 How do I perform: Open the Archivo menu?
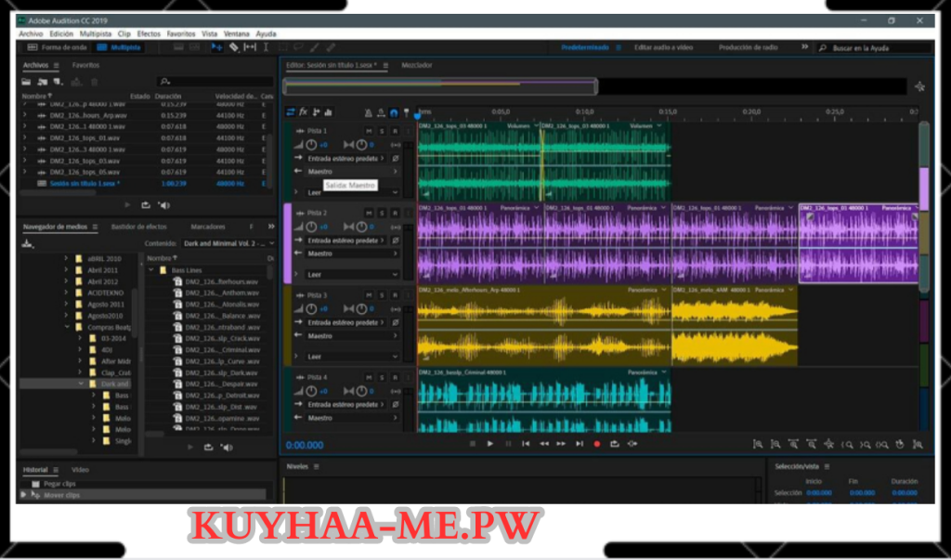tap(31, 34)
